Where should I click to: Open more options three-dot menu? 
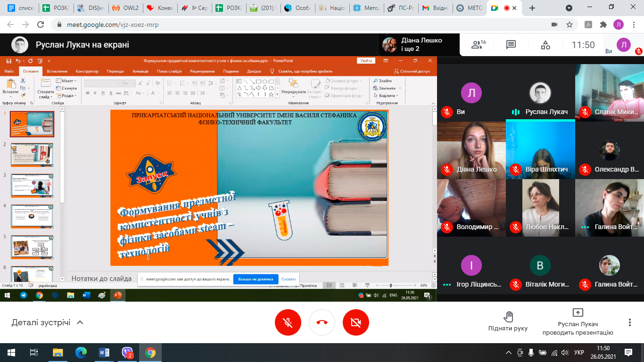tap(630, 322)
